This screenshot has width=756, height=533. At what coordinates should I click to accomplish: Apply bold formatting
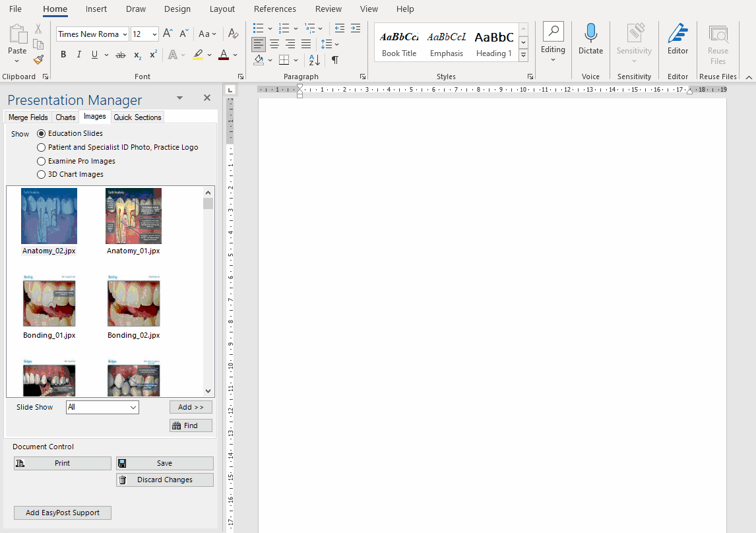63,54
